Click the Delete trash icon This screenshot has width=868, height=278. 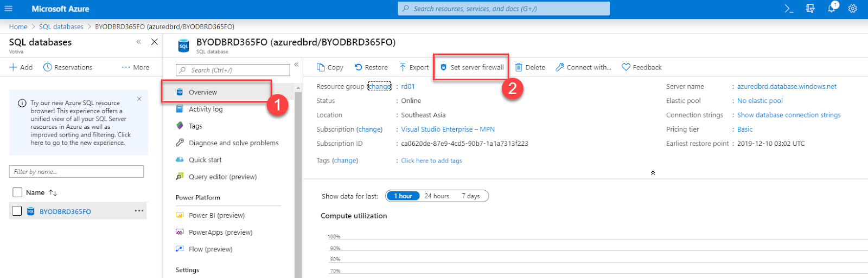tap(519, 67)
